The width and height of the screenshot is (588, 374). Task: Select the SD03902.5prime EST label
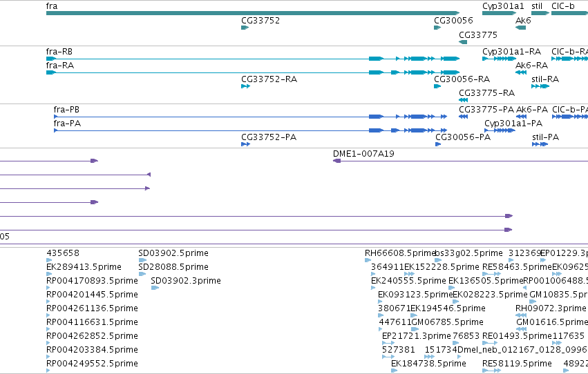(173, 253)
